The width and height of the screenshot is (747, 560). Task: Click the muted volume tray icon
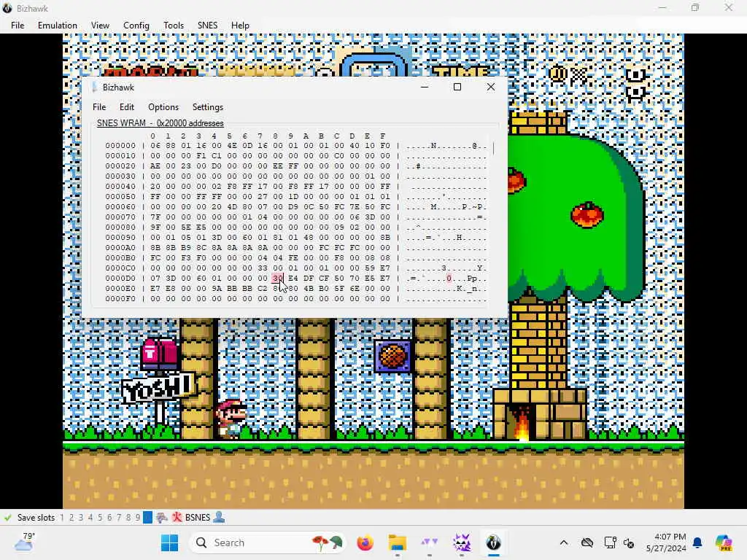(629, 542)
